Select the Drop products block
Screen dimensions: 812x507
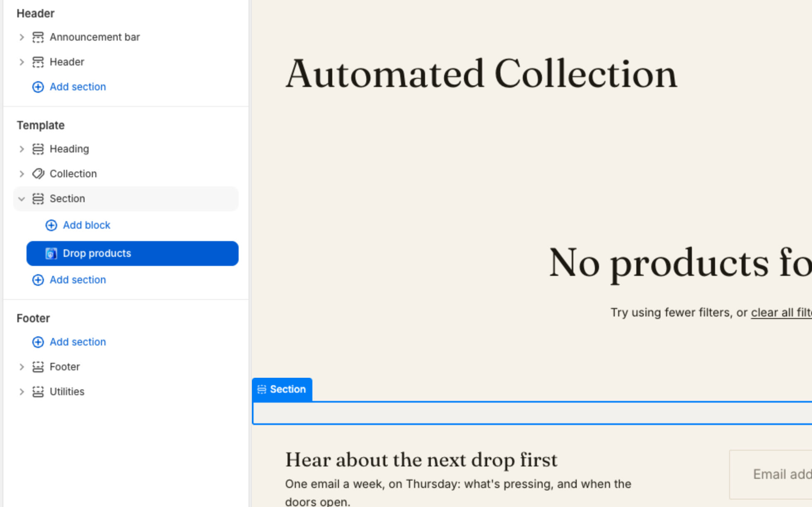point(133,254)
